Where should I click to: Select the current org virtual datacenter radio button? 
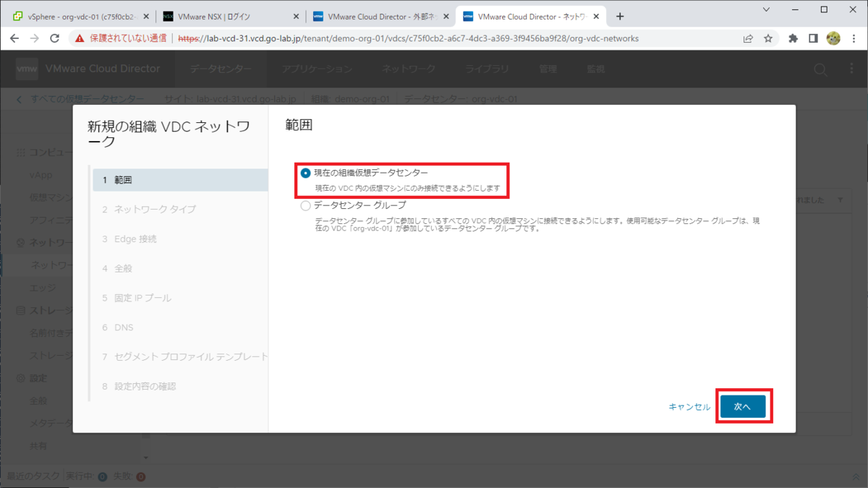pos(306,174)
